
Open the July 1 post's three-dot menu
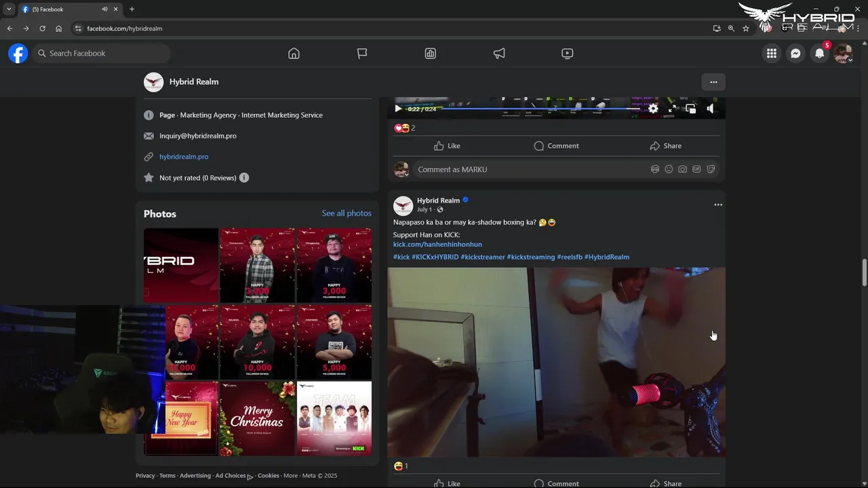click(x=718, y=205)
